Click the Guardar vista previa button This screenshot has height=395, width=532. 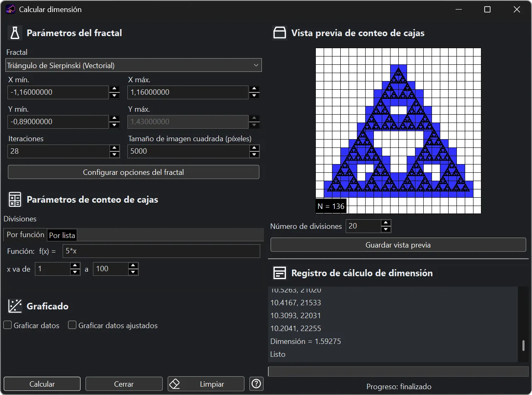(x=398, y=245)
